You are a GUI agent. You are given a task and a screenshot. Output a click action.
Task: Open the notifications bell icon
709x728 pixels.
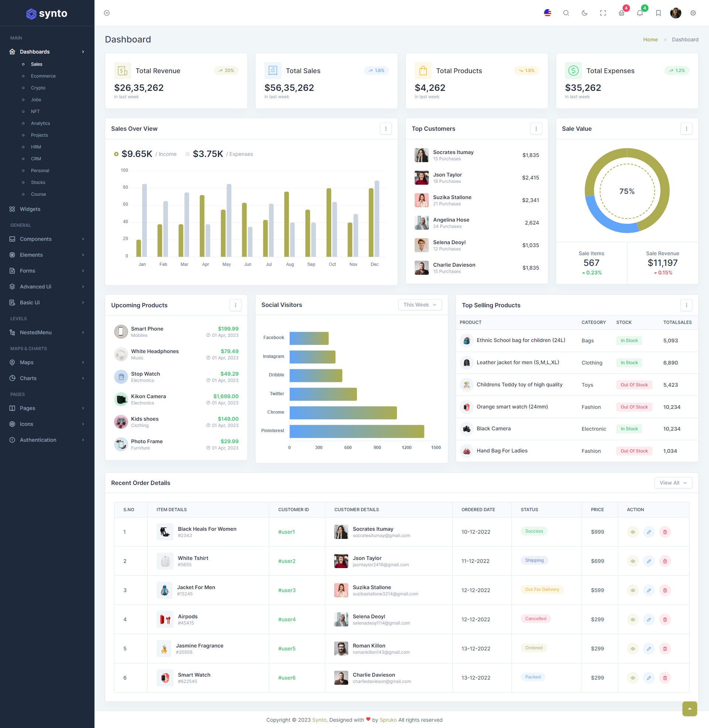point(640,13)
